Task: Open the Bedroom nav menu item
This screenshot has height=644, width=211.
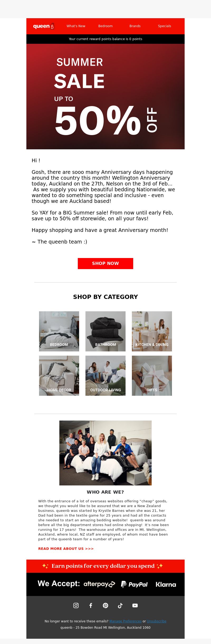Action: (x=105, y=26)
